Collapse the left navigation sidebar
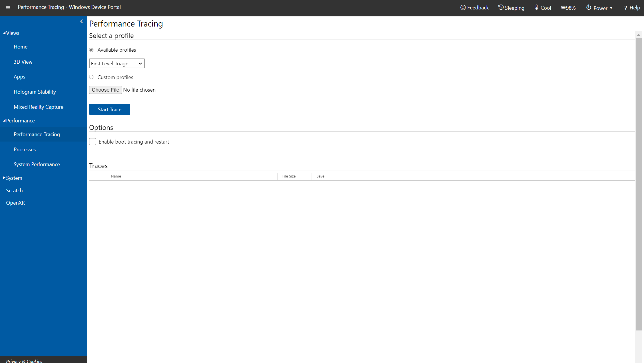This screenshot has height=363, width=644. point(81,21)
